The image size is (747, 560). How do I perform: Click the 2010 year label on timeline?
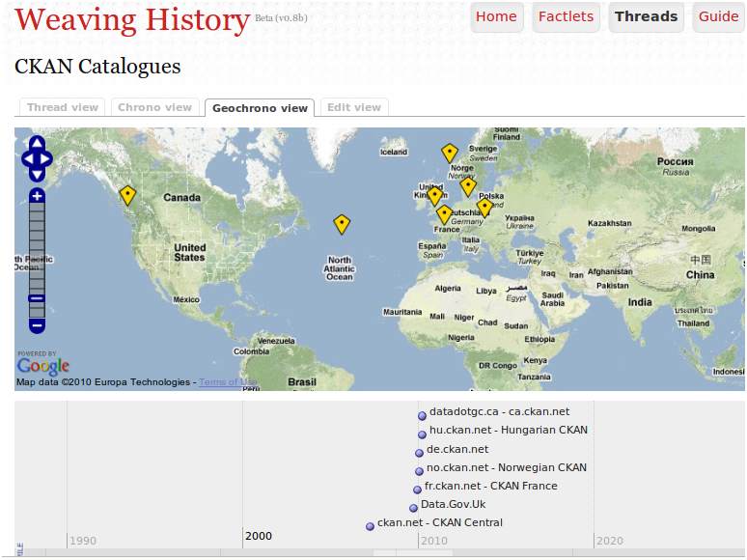[434, 541]
